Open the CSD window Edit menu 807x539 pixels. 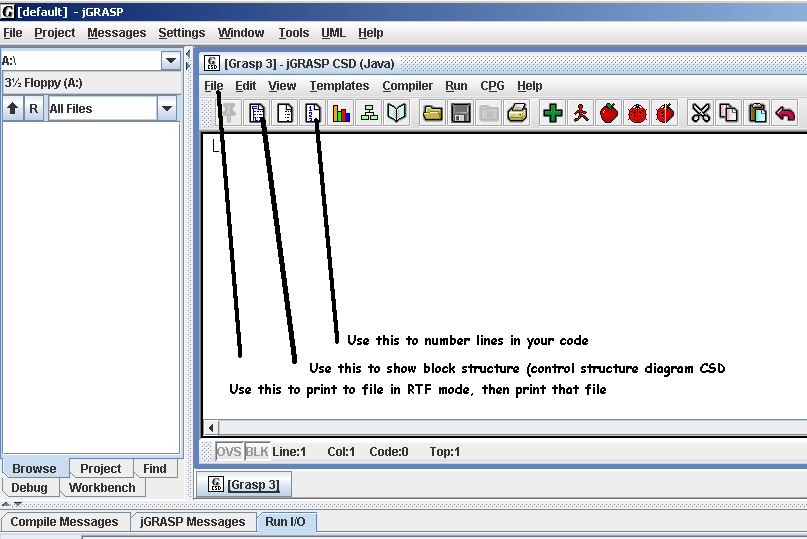[x=245, y=86]
